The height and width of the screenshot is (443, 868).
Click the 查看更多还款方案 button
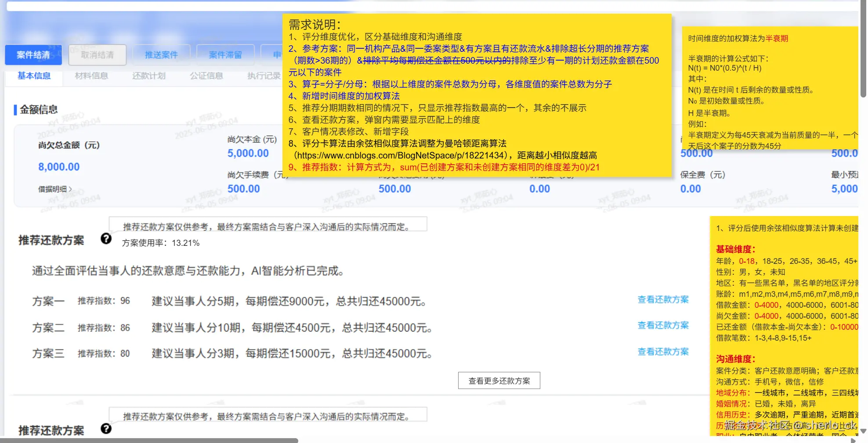499,380
